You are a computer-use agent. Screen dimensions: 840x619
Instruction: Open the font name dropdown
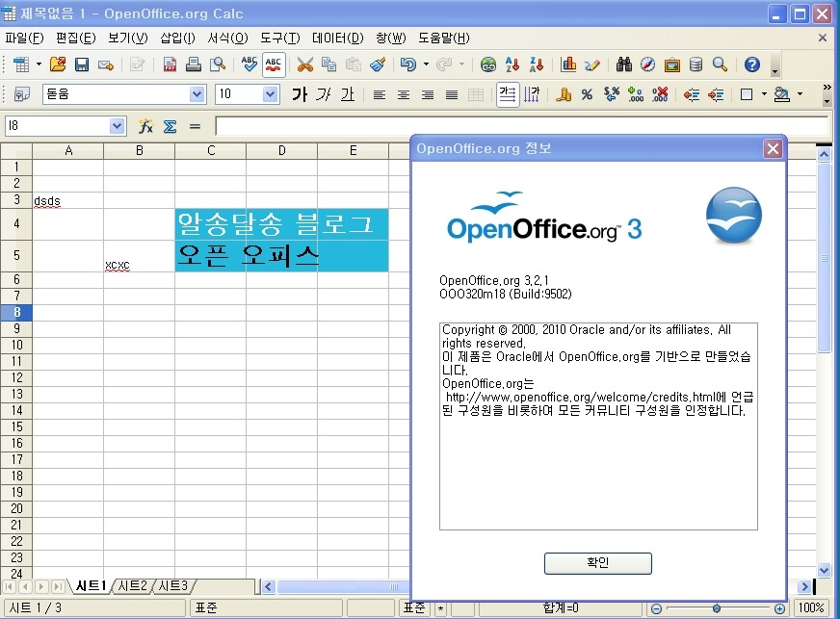[197, 94]
